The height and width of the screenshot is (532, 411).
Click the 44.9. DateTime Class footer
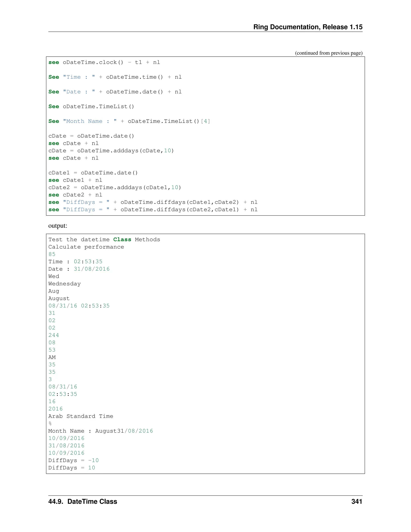(82, 501)
